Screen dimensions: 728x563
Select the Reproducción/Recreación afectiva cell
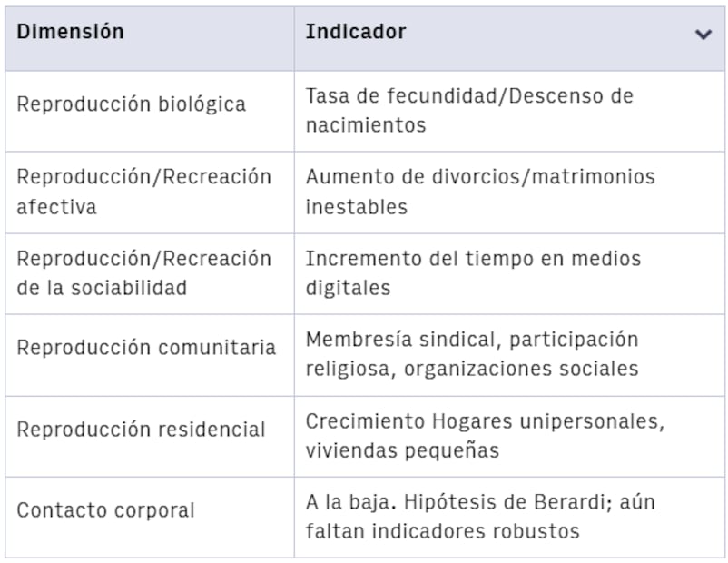click(x=150, y=193)
